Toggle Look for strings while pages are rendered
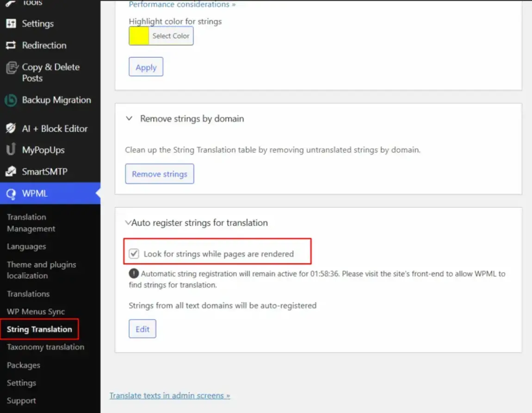532x413 pixels. pos(134,254)
